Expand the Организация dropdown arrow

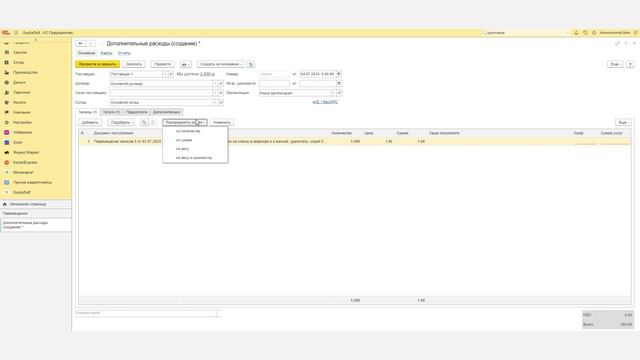(333, 93)
